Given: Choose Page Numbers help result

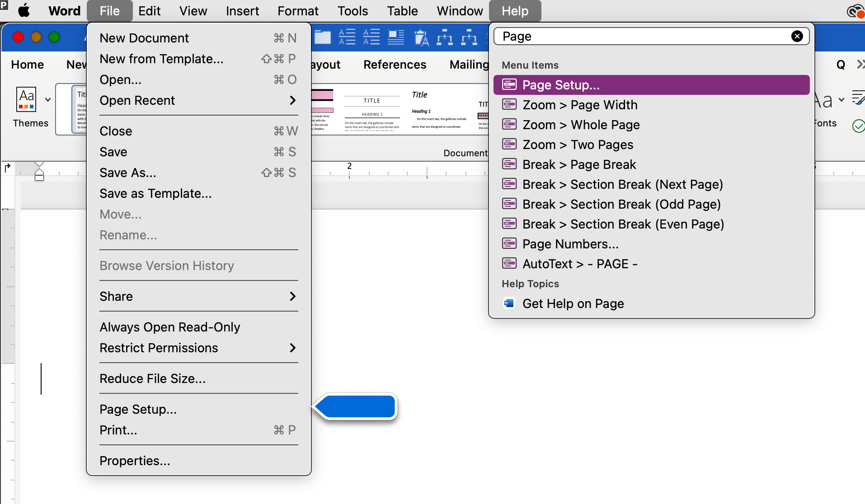Looking at the screenshot, I should click(x=651, y=244).
